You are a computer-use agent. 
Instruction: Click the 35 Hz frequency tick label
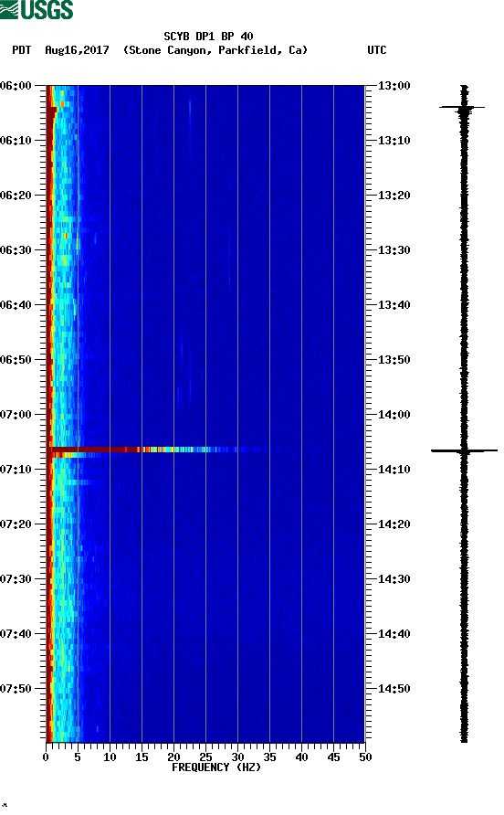pyautogui.click(x=269, y=757)
